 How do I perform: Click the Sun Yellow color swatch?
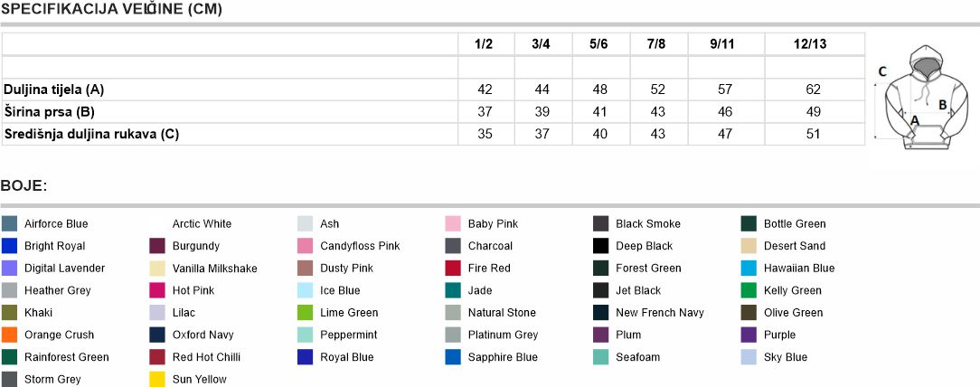(x=157, y=379)
